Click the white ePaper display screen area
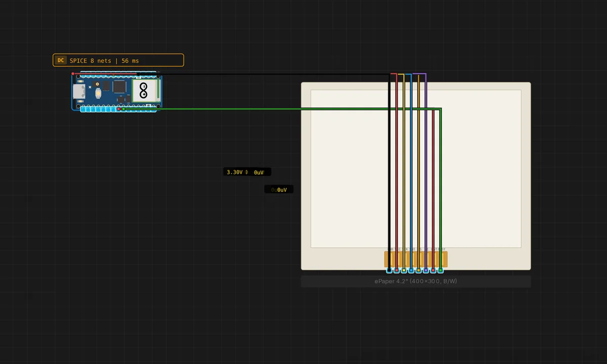The height and width of the screenshot is (364, 607). [x=416, y=168]
